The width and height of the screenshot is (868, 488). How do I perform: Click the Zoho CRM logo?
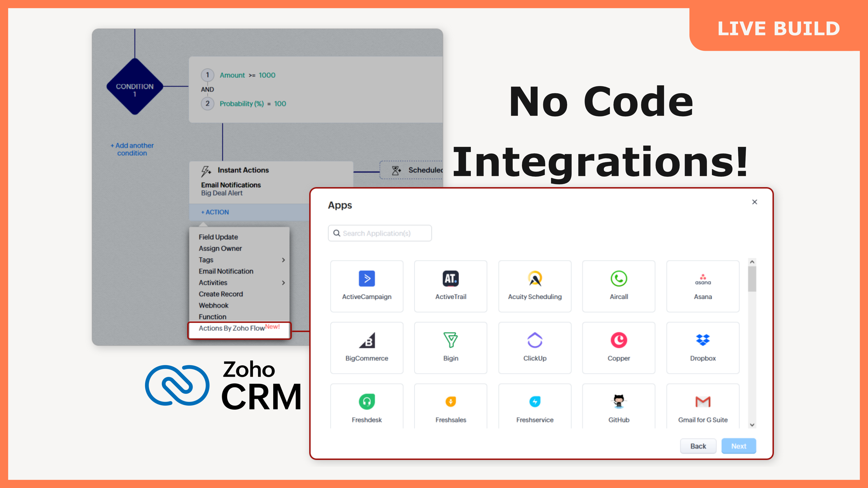pyautogui.click(x=223, y=385)
